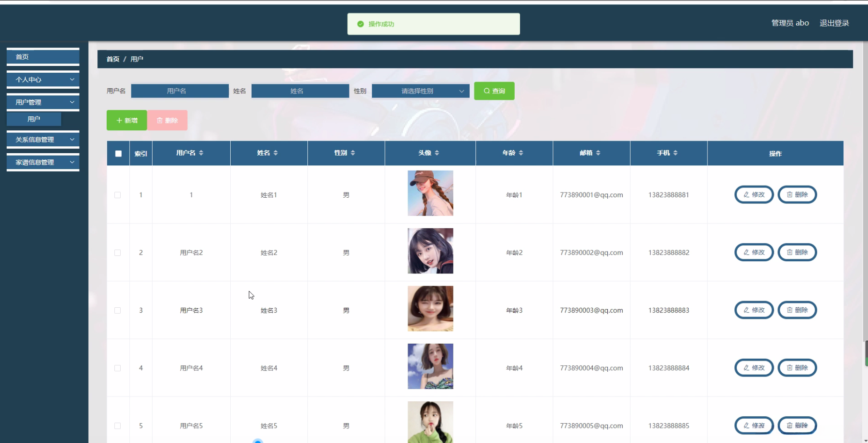Click the 用户名 search input field
The width and height of the screenshot is (868, 443).
click(x=180, y=91)
